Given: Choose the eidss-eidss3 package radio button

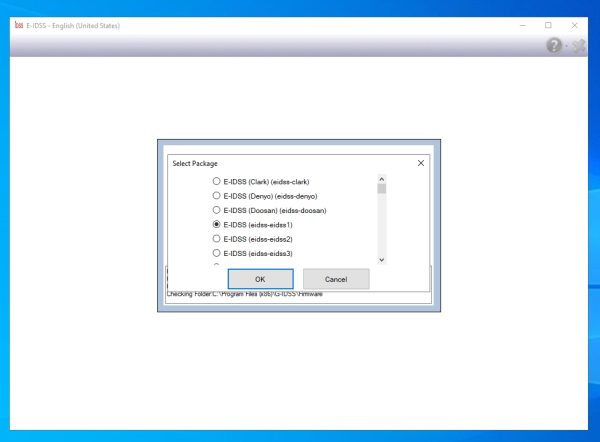Looking at the screenshot, I should coord(217,253).
